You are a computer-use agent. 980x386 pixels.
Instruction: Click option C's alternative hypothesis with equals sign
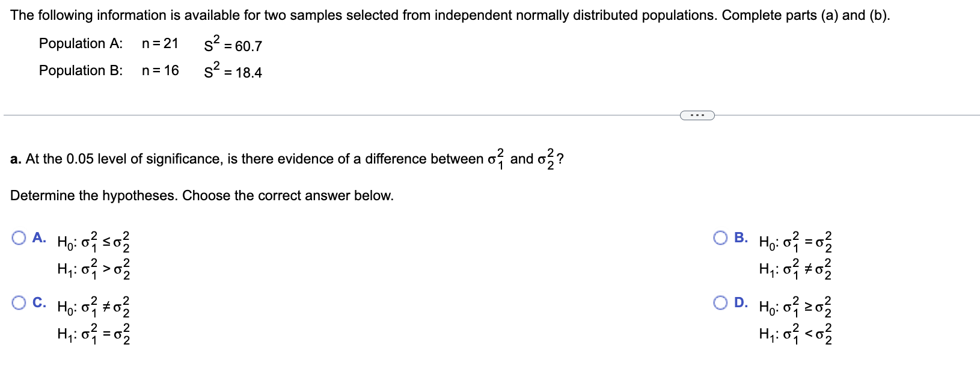click(94, 334)
